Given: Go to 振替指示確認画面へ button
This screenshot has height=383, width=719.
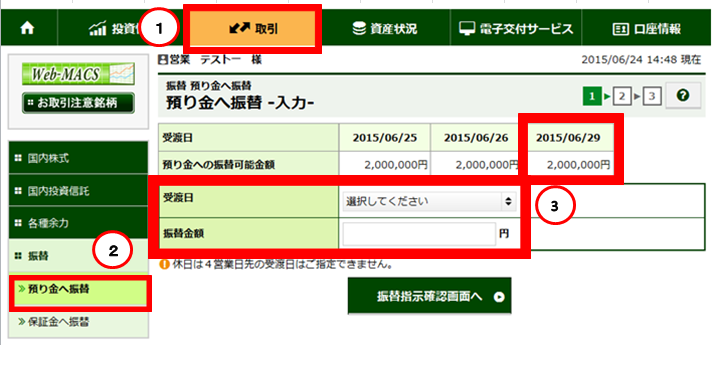Looking at the screenshot, I should click(430, 296).
